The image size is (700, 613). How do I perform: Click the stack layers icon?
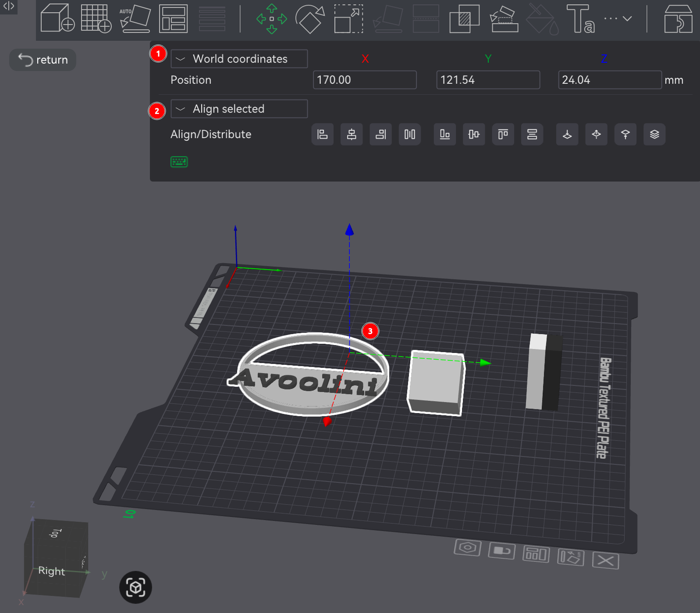point(654,134)
